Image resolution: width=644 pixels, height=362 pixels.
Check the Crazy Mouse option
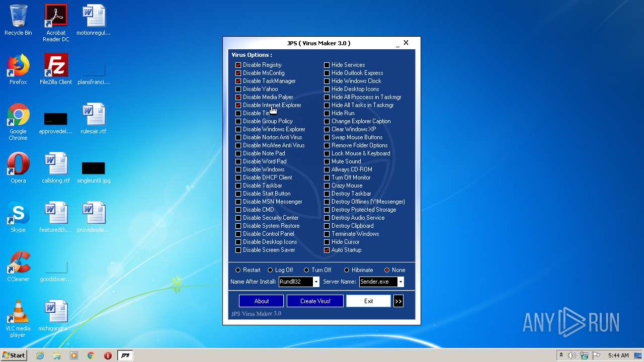click(327, 186)
